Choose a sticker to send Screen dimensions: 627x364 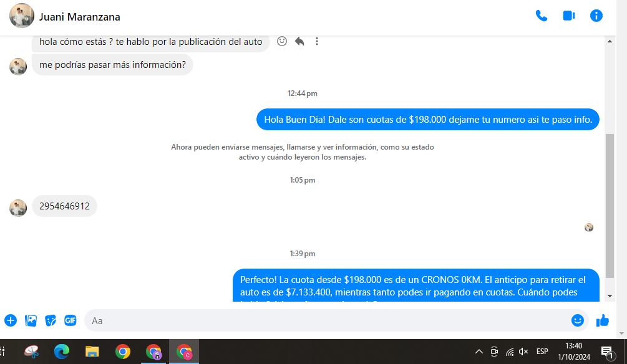tap(51, 320)
